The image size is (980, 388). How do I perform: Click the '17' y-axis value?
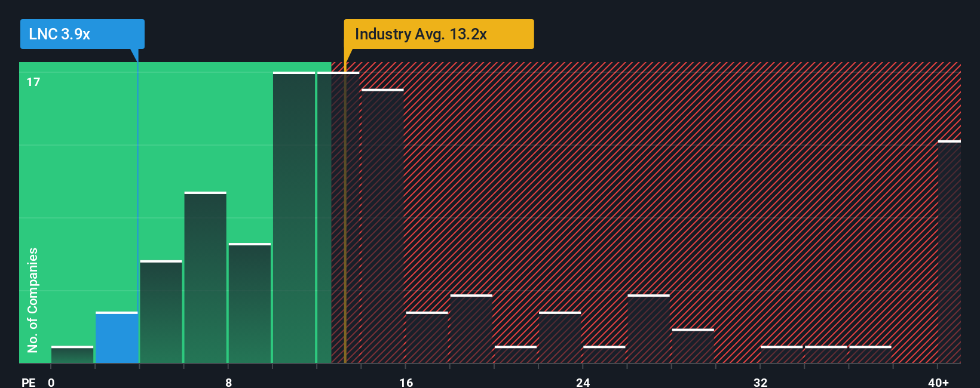33,82
